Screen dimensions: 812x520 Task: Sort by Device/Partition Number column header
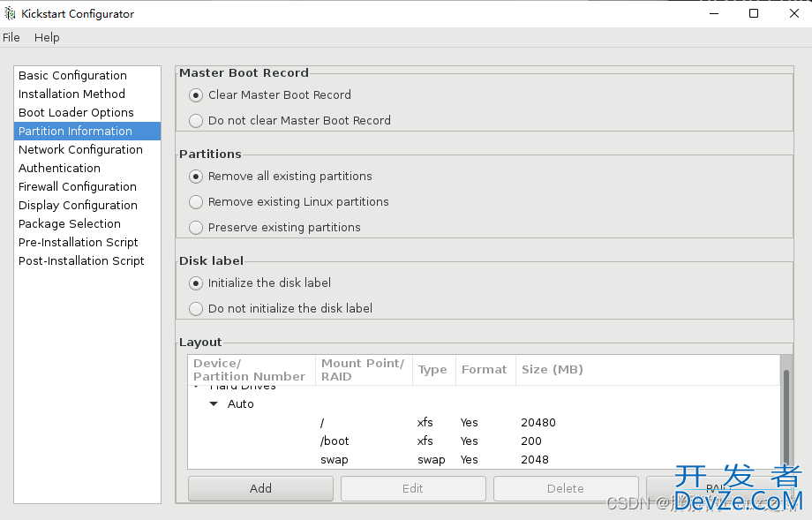tap(252, 370)
